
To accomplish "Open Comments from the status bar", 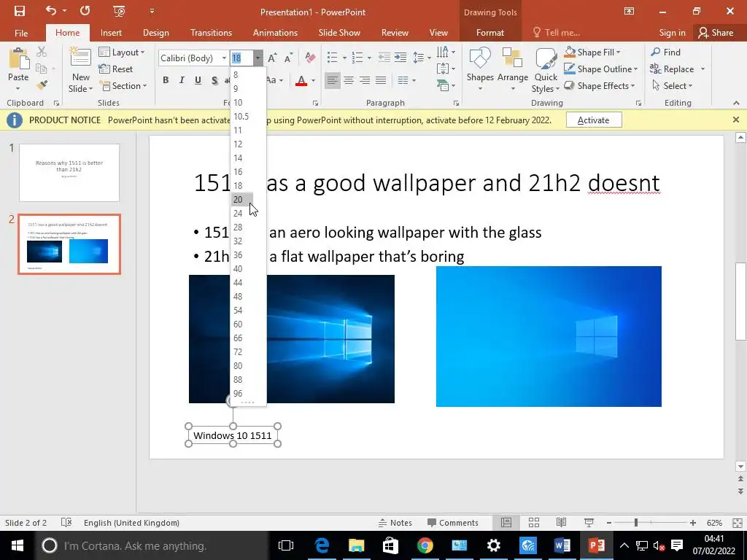I will (x=452, y=523).
